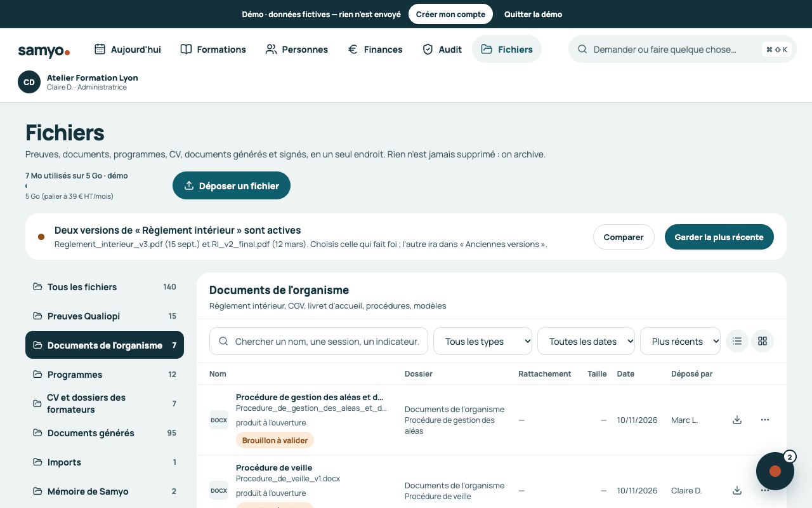This screenshot has height=508, width=812.
Task: Download the Procédure de veille file
Action: pos(737,490)
